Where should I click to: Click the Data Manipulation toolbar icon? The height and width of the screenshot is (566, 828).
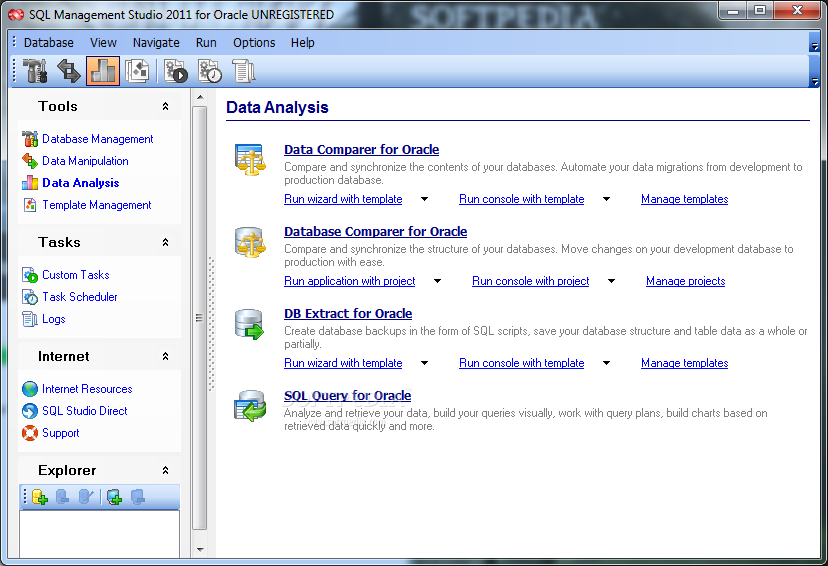tap(69, 71)
